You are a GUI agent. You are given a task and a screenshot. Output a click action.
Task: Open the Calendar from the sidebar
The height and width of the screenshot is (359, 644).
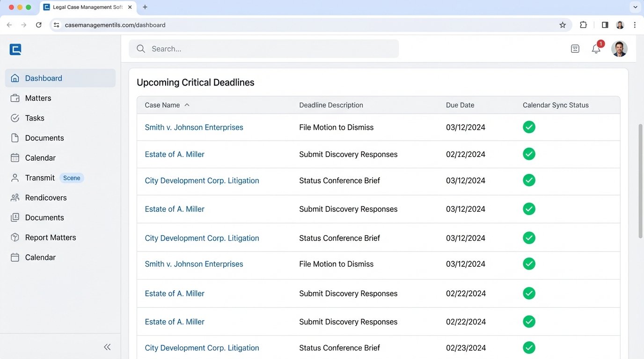[40, 158]
